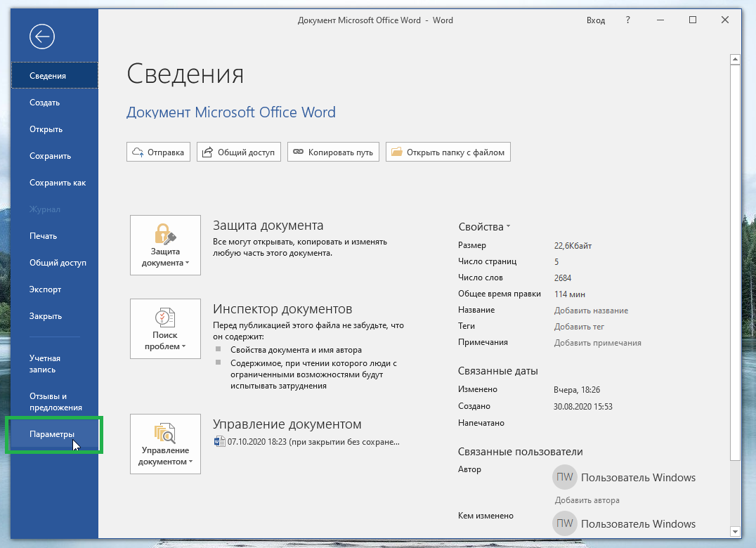Viewport: 756px width, 548px height.
Task: Open the autosaved version 07.10.2020 18:23
Action: point(307,441)
